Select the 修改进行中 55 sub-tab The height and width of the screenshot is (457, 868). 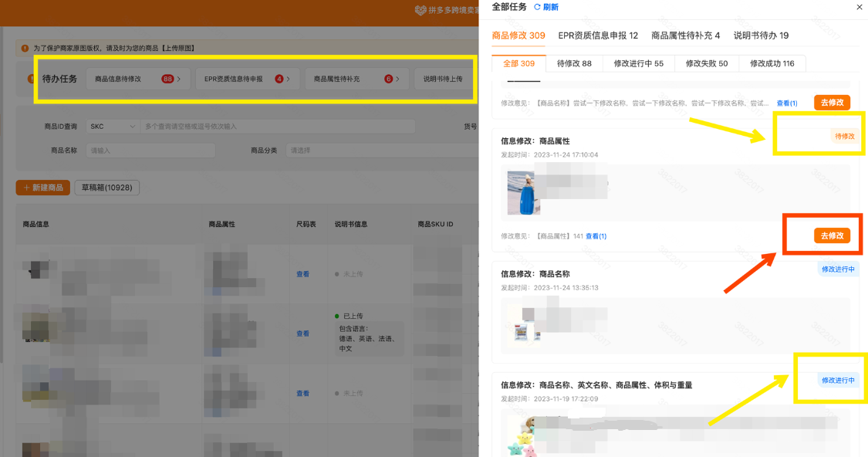(x=638, y=63)
